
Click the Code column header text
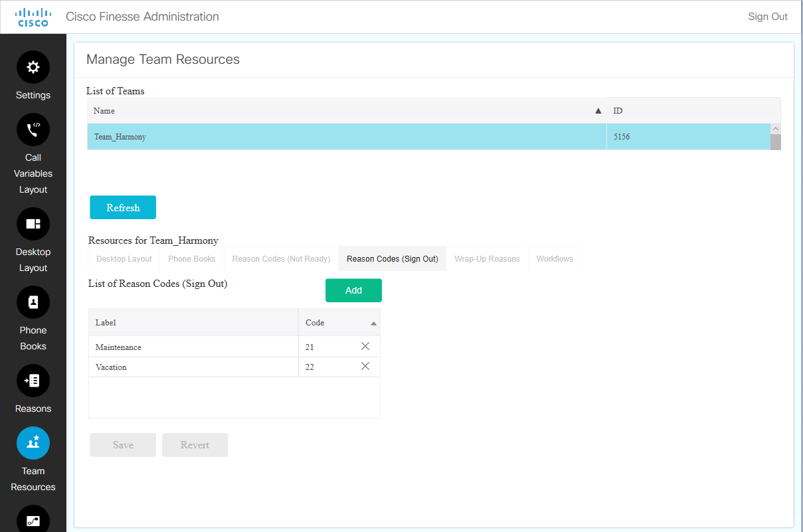[315, 322]
